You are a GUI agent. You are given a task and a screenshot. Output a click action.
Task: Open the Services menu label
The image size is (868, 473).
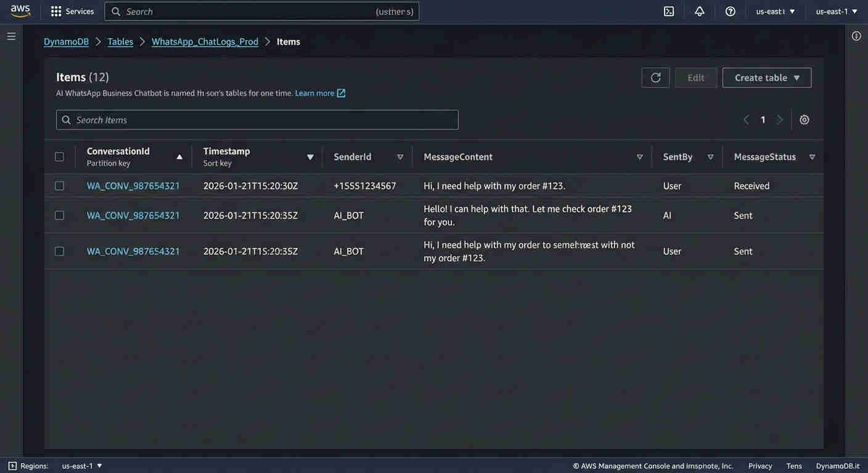pos(80,11)
